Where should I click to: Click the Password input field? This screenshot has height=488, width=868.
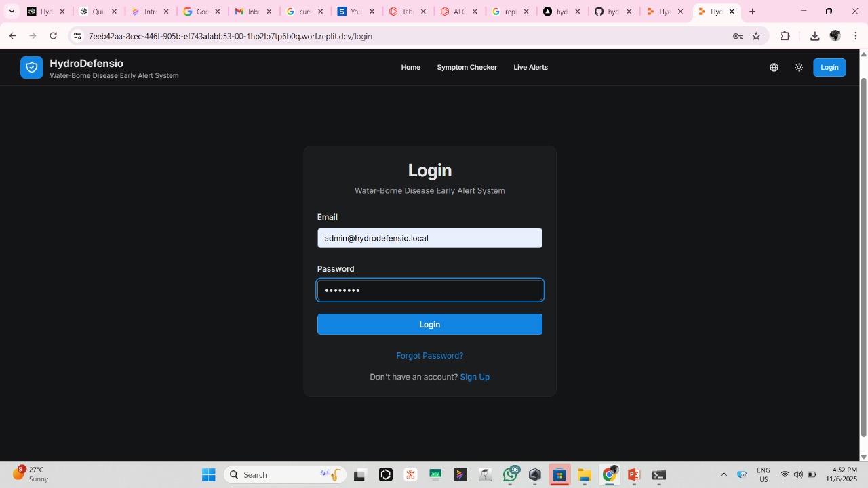point(429,290)
